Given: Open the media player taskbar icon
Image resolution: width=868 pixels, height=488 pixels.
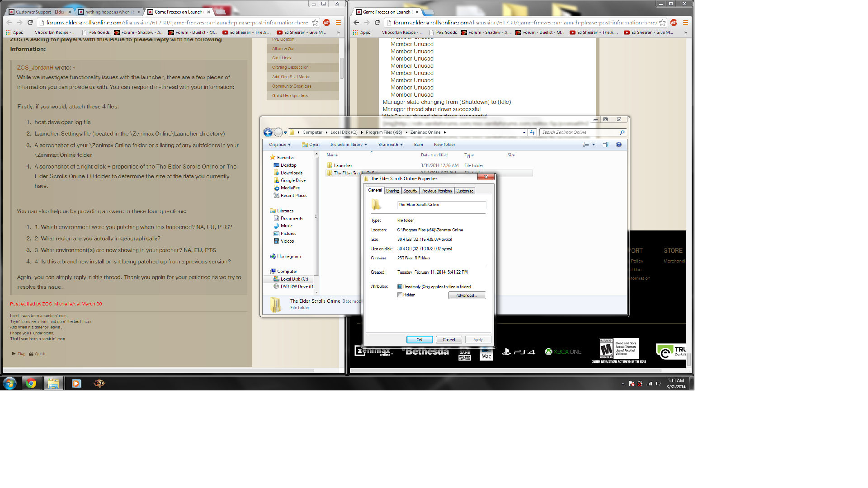Looking at the screenshot, I should click(76, 384).
